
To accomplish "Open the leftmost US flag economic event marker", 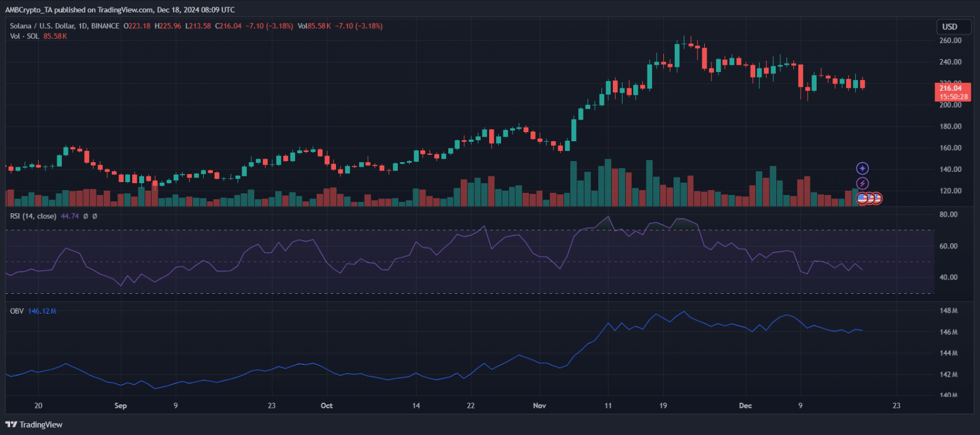I will click(862, 198).
